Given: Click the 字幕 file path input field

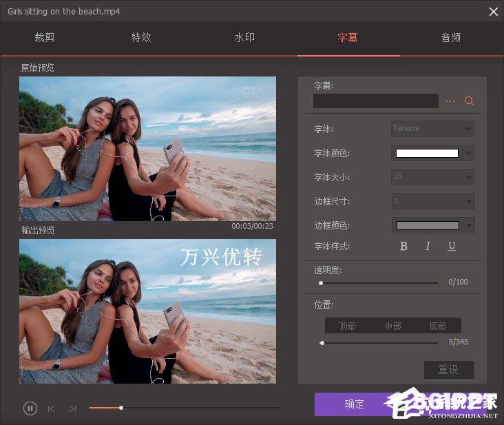Looking at the screenshot, I should point(376,101).
